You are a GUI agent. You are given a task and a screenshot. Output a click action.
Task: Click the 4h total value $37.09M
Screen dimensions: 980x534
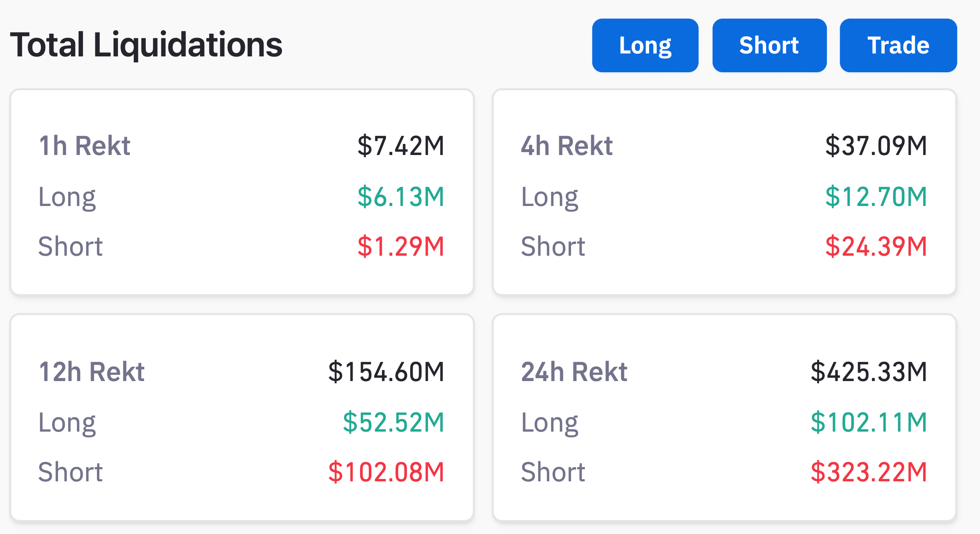click(876, 146)
